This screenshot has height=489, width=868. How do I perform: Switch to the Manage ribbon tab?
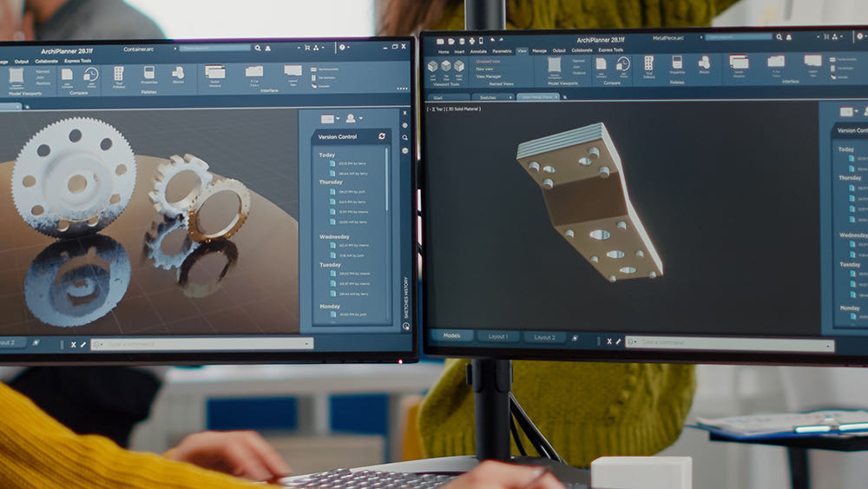(539, 50)
